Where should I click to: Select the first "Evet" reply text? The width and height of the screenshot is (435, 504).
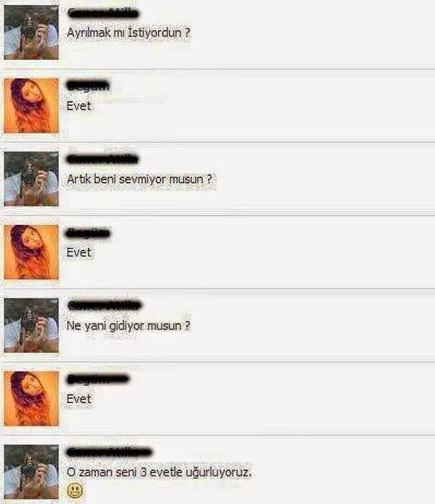coord(79,106)
